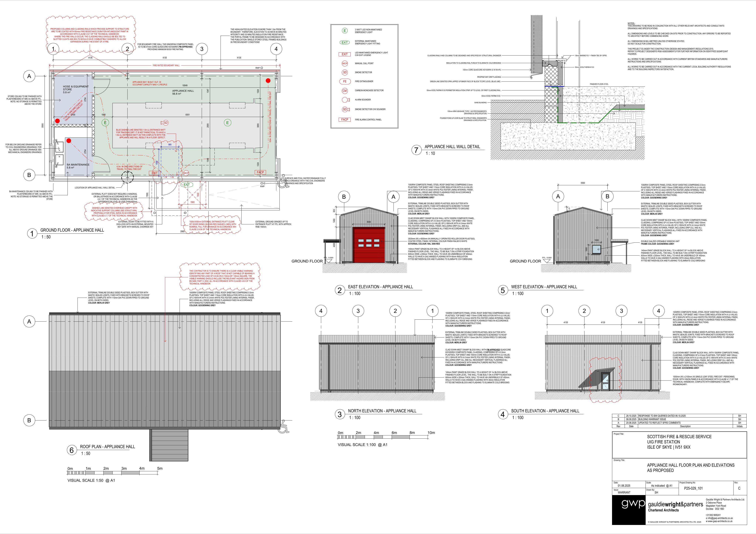Select the red EXIT sign on the floor plan

coord(154,173)
